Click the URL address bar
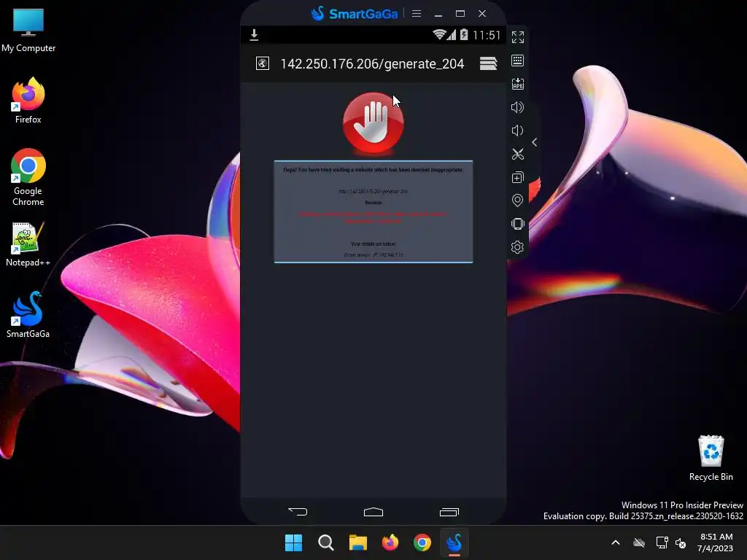 tap(372, 64)
